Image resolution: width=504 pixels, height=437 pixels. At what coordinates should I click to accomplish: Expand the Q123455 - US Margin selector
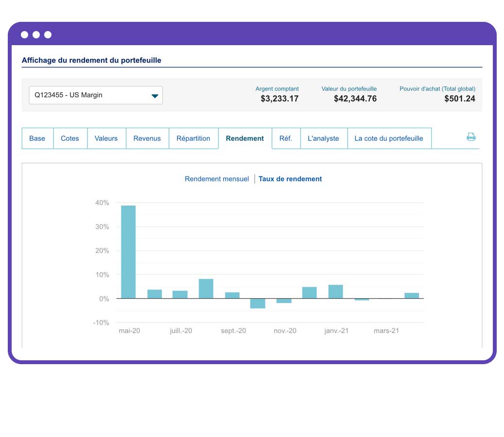coord(95,95)
